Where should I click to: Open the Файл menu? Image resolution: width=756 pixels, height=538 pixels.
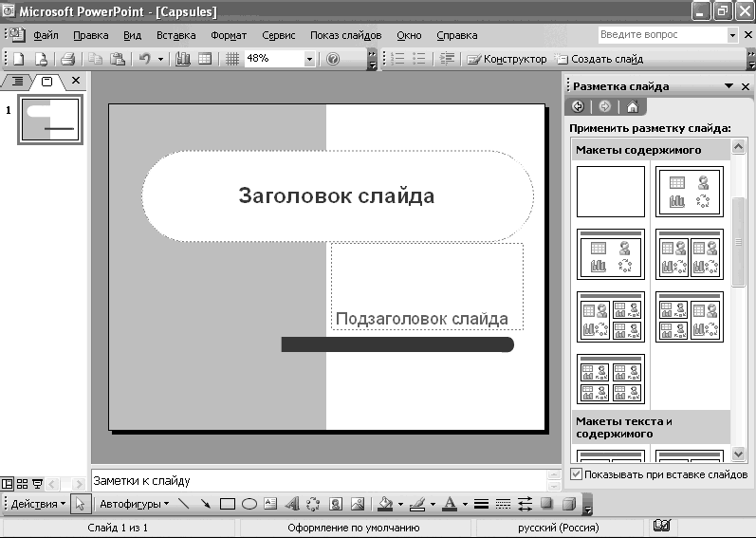pyautogui.click(x=46, y=35)
